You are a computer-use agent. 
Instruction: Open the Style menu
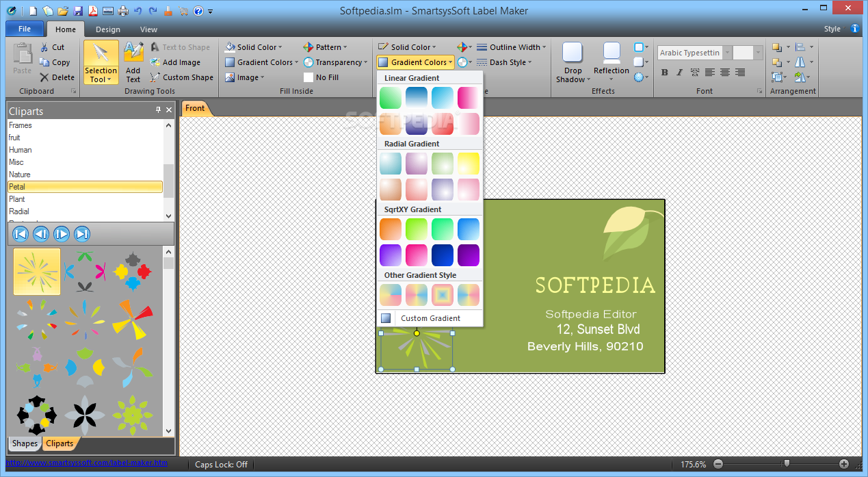(832, 29)
